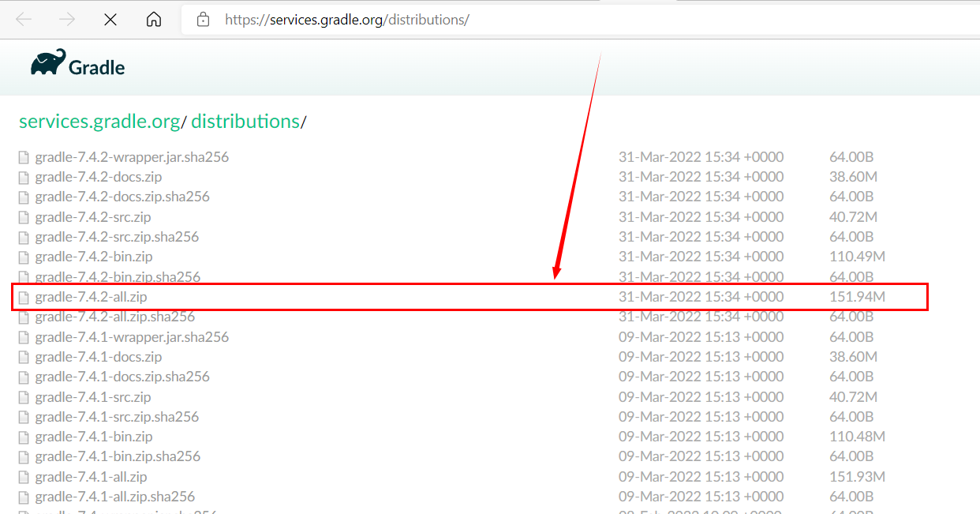Click file icon beside gradle-7.4.1-src.zip.sha256
The image size is (980, 514).
click(x=23, y=417)
